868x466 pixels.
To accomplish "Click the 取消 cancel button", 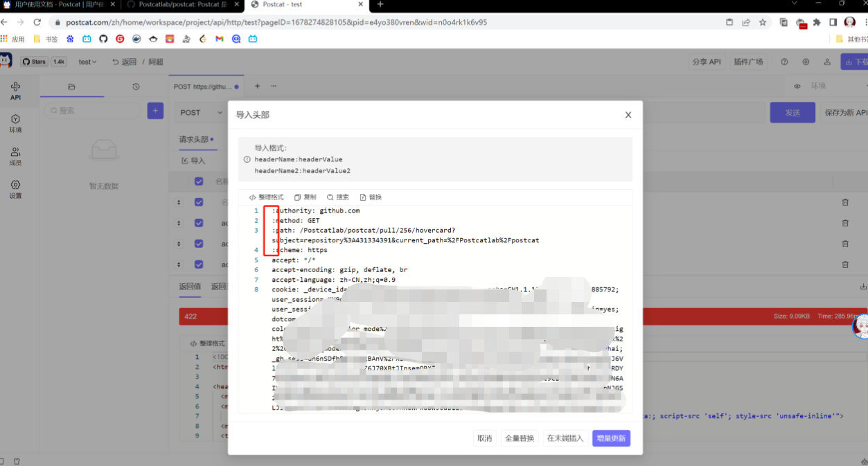I will point(484,438).
